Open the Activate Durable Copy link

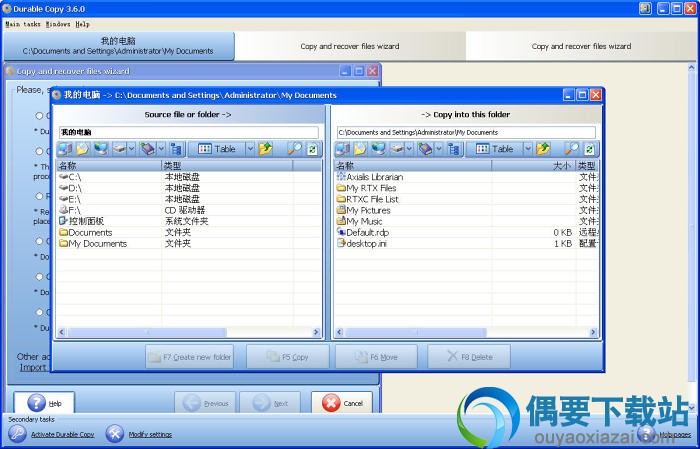(62, 434)
